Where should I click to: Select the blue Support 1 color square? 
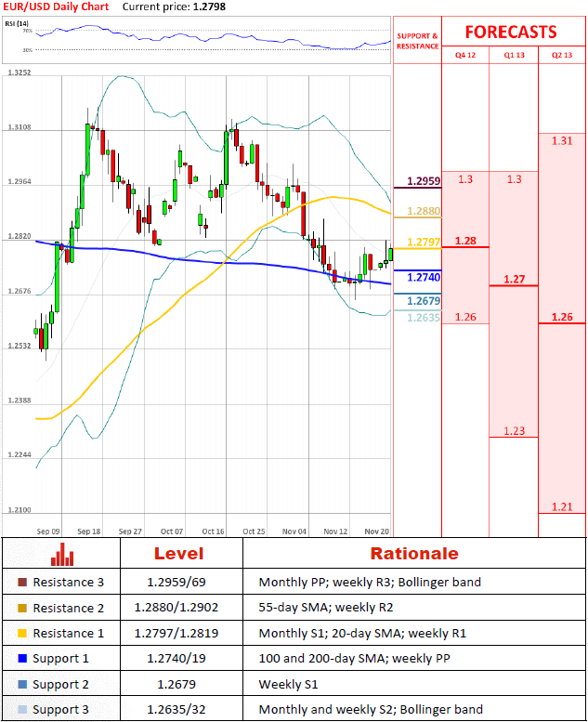(x=22, y=659)
